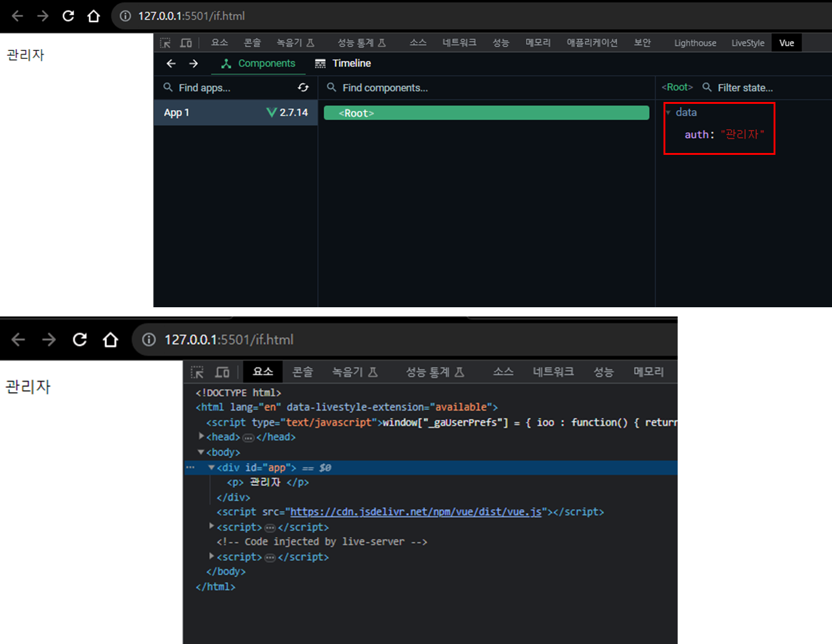Click the Find components search field
The image size is (832, 644).
(x=486, y=88)
